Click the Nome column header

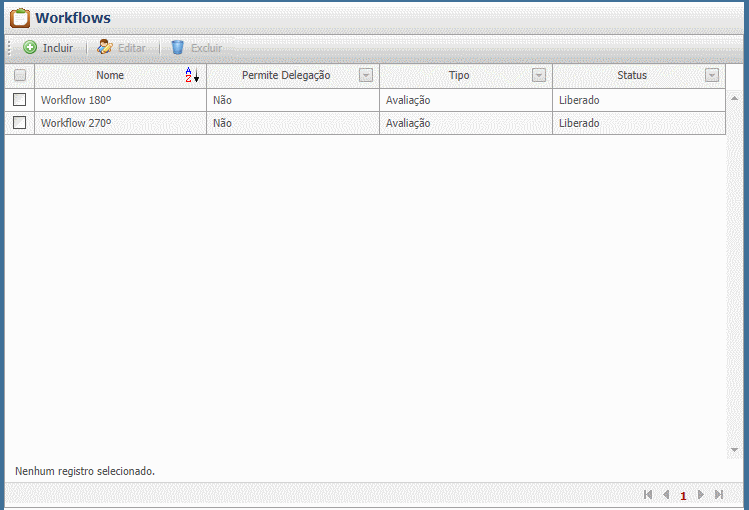(110, 75)
